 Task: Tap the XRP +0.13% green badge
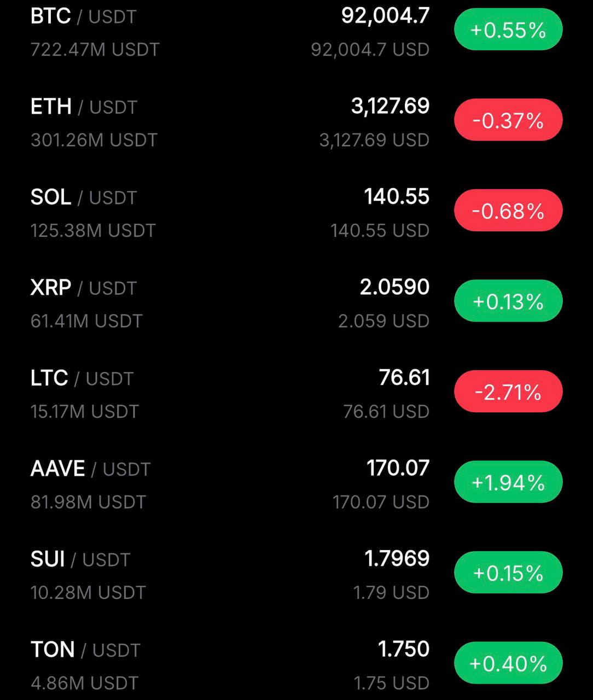(508, 301)
